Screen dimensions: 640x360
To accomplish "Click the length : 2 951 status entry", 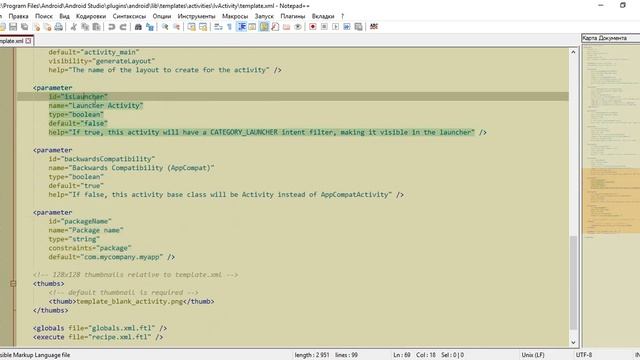I will (x=312, y=355).
